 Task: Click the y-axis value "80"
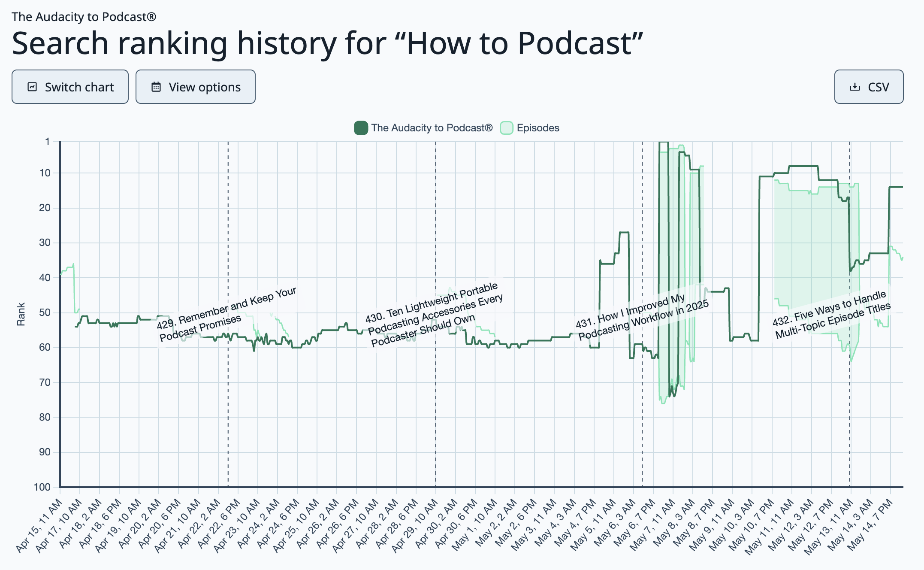45,417
